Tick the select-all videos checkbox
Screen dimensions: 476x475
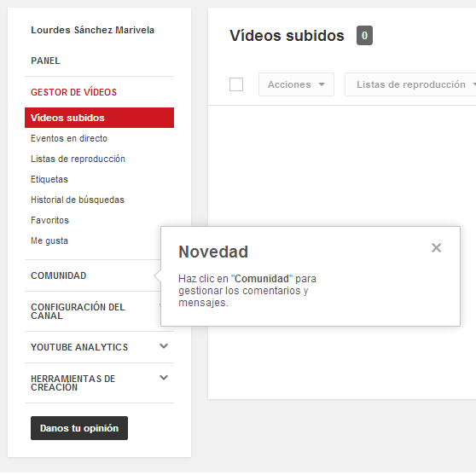click(236, 84)
